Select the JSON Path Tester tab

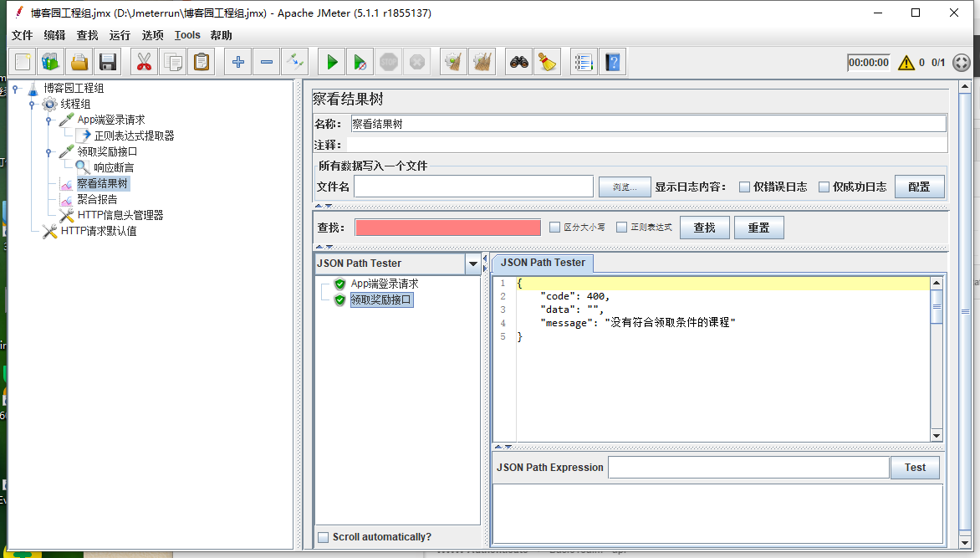click(x=543, y=263)
